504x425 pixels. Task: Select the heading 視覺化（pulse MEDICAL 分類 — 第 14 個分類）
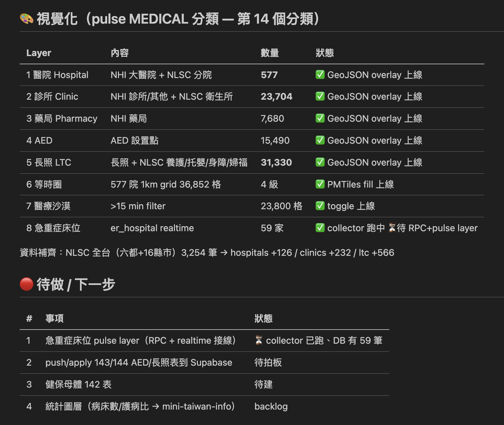click(178, 19)
